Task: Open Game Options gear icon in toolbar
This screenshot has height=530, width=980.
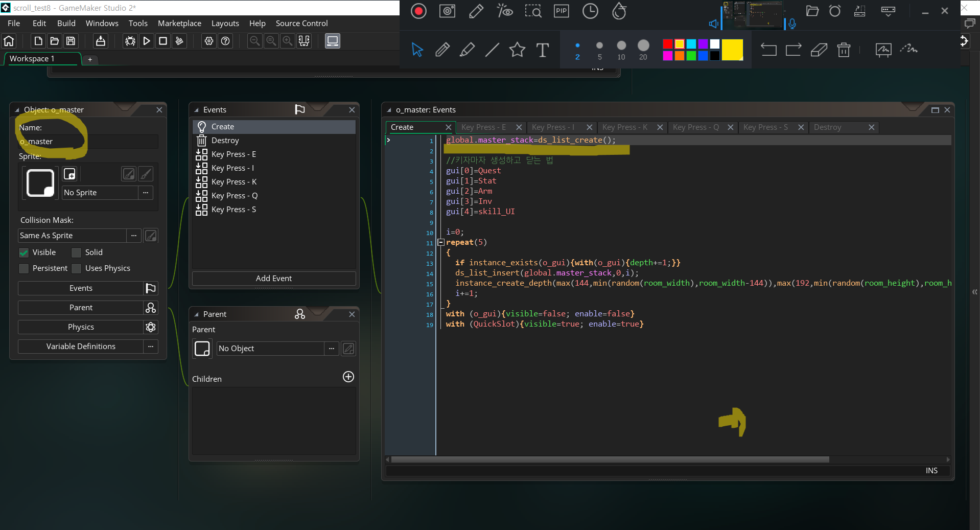Action: pyautogui.click(x=209, y=41)
